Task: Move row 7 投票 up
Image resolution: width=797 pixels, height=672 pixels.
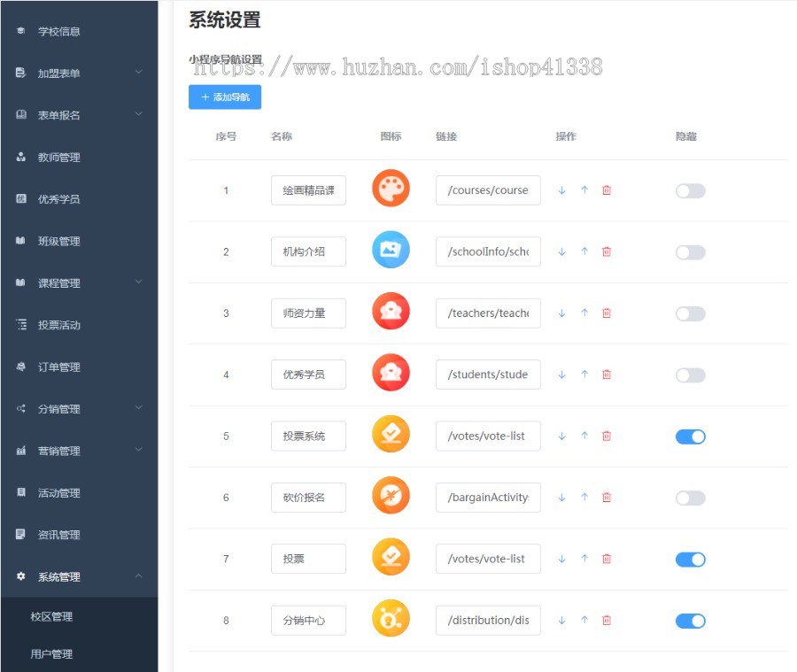Action: [x=584, y=559]
